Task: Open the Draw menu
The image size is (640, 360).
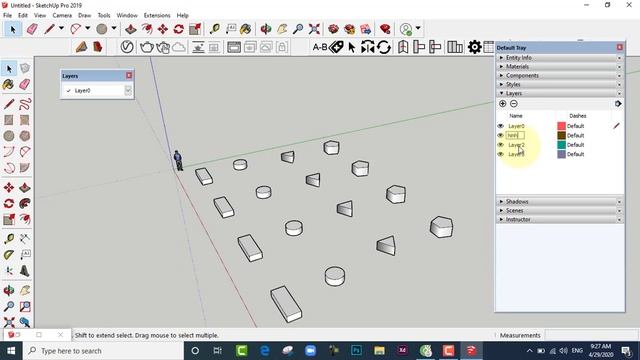Action: pos(84,15)
